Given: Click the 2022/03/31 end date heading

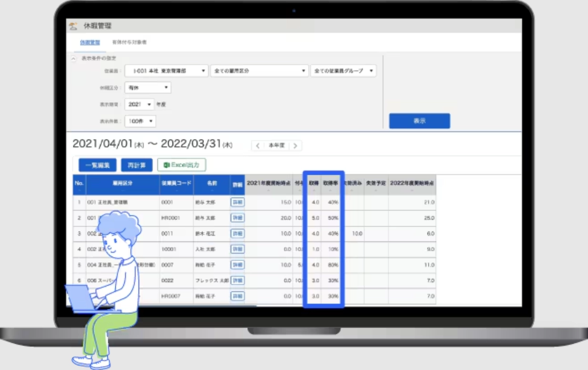Looking at the screenshot, I should coord(191,144).
